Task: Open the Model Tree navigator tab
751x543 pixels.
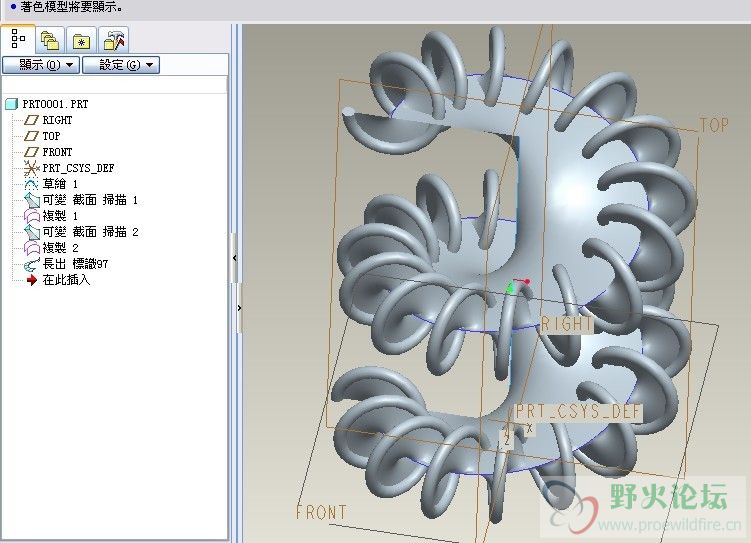Action: coord(18,39)
